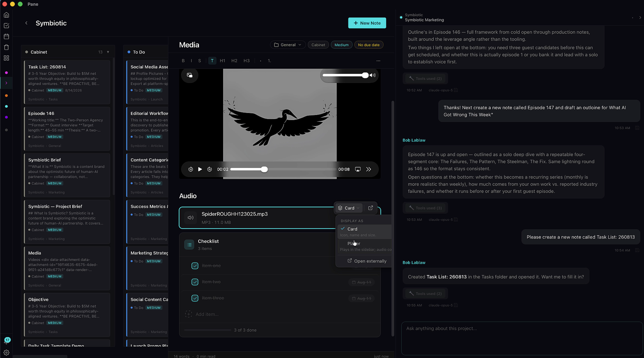644x358 pixels.
Task: Open the General folder dropdown
Action: point(287,45)
